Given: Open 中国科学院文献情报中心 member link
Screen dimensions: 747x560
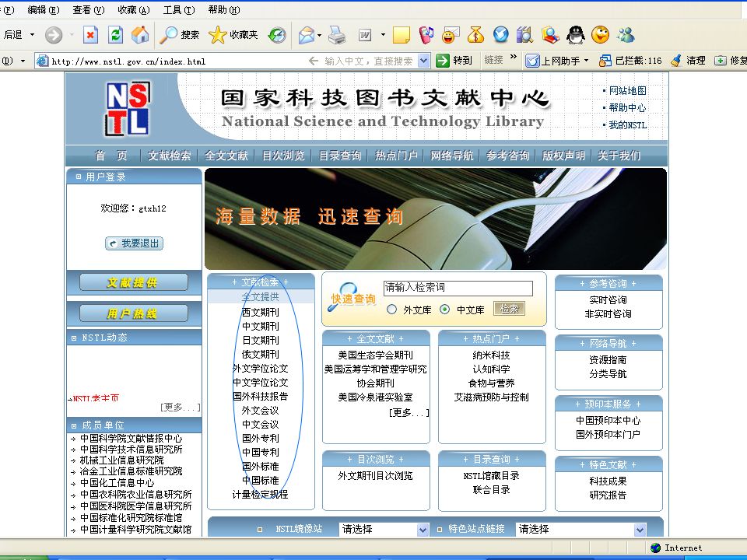Looking at the screenshot, I should 131,438.
